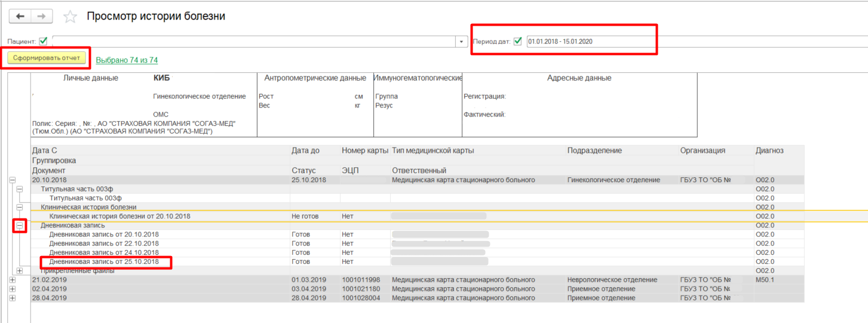This screenshot has height=323, width=868.
Task: Open the Выбрано 74 из 74 link
Action: click(127, 60)
